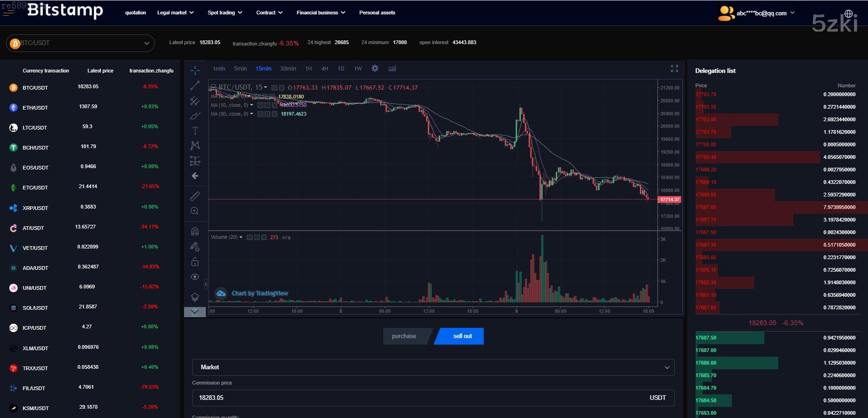868x418 pixels.
Task: Hide all drawings with eye icon
Action: pos(195,277)
